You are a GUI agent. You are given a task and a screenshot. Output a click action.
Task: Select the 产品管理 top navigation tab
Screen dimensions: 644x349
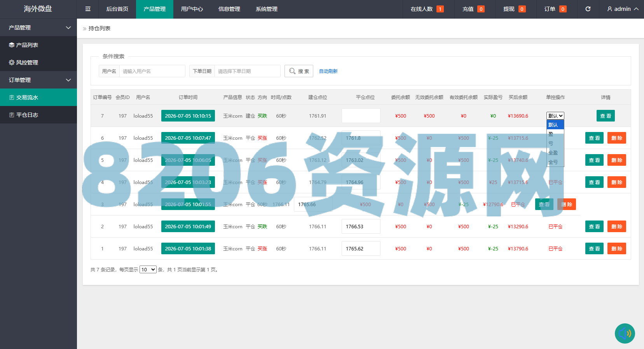(x=155, y=9)
